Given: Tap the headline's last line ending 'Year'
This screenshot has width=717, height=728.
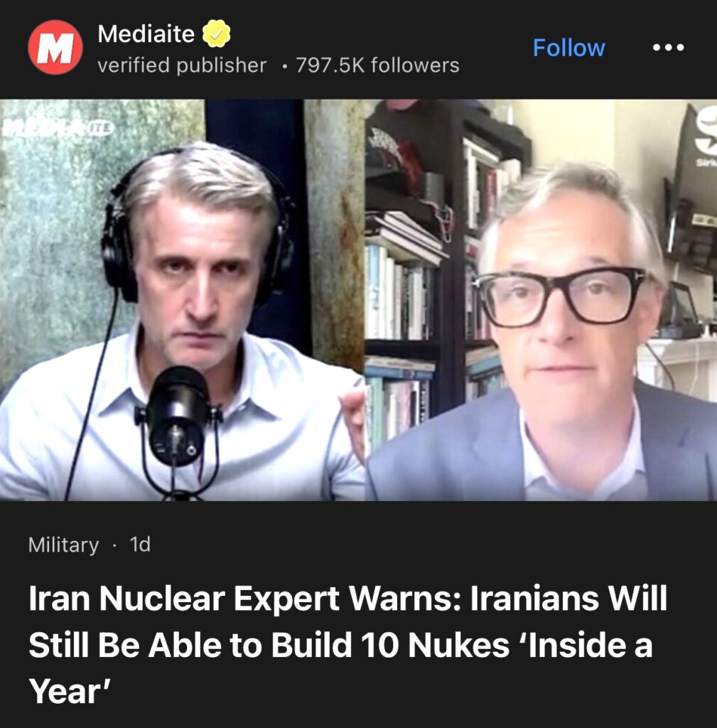Looking at the screenshot, I should (70, 691).
